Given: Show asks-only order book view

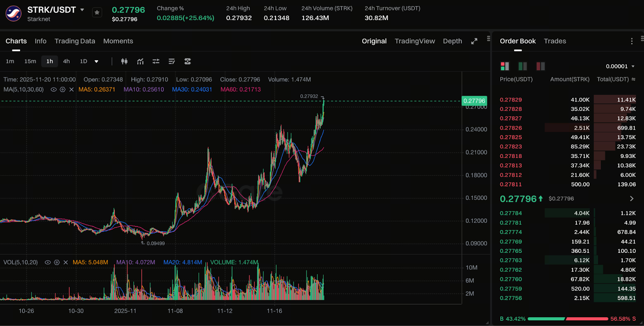Looking at the screenshot, I should 541,66.
